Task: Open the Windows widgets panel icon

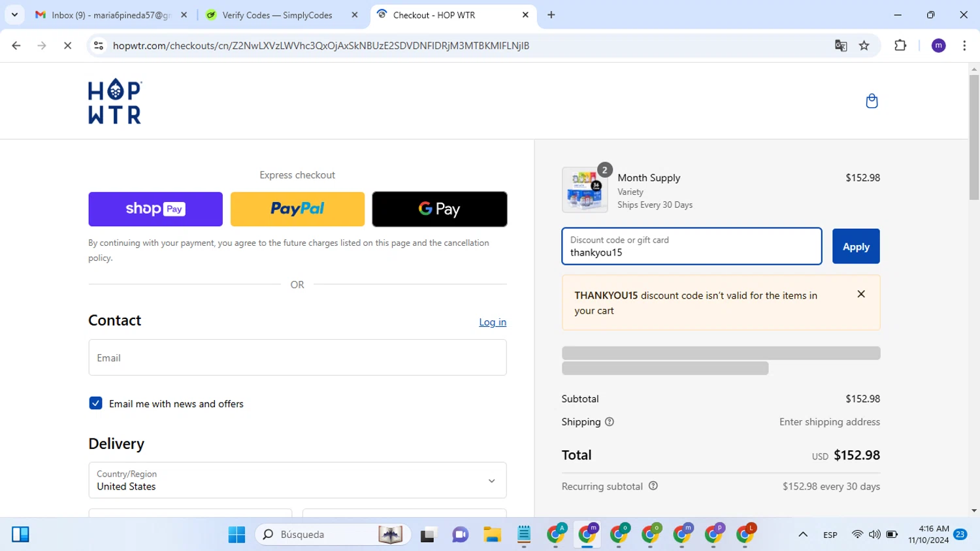Action: [x=20, y=535]
